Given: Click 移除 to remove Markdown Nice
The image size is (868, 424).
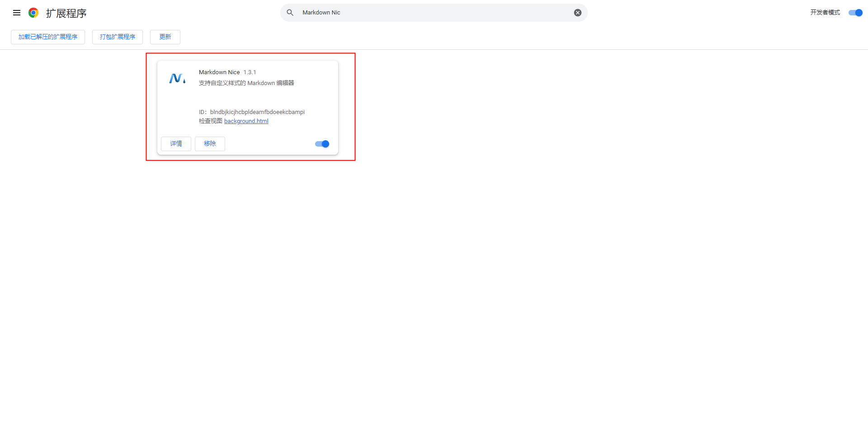Looking at the screenshot, I should [210, 144].
